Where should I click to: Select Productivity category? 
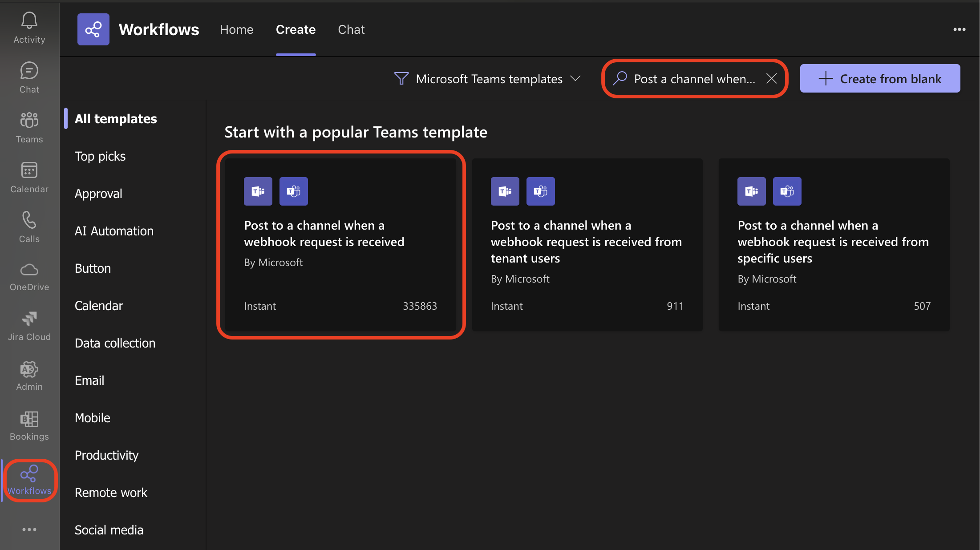tap(107, 455)
